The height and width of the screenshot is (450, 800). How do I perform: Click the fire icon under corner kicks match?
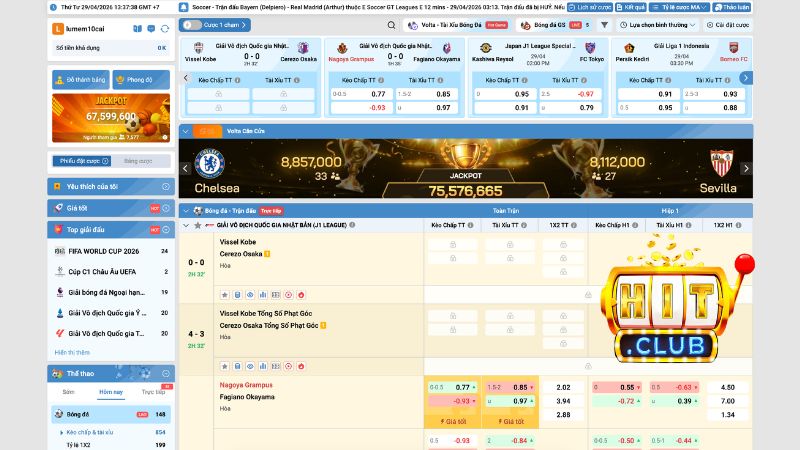click(x=301, y=366)
